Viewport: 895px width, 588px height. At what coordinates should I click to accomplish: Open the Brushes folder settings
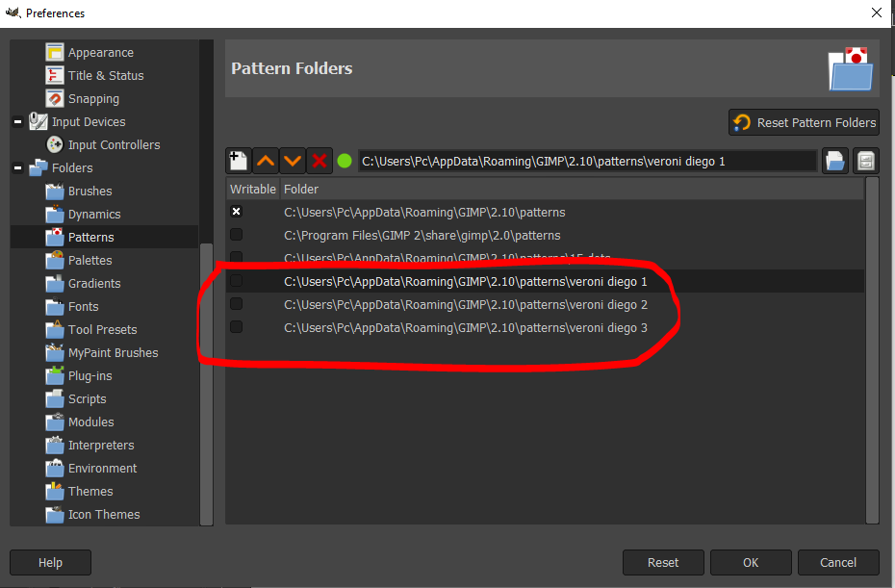click(89, 192)
